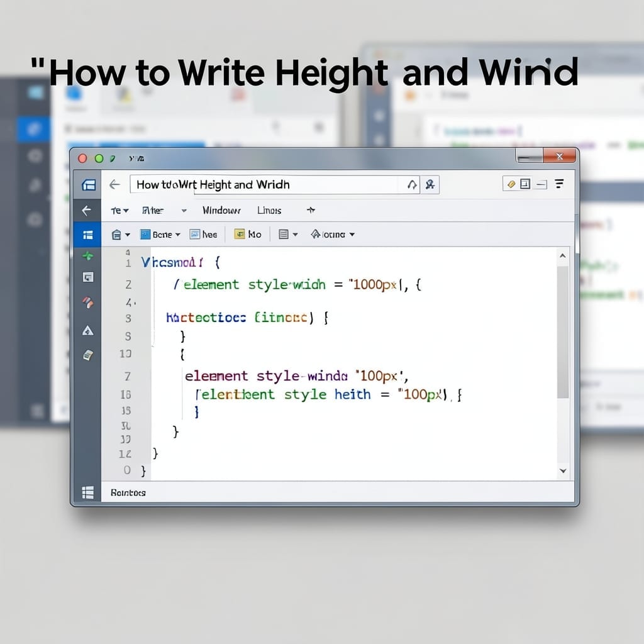Click the green plus-star icon in the sidebar
This screenshot has height=644, width=644.
point(87,256)
